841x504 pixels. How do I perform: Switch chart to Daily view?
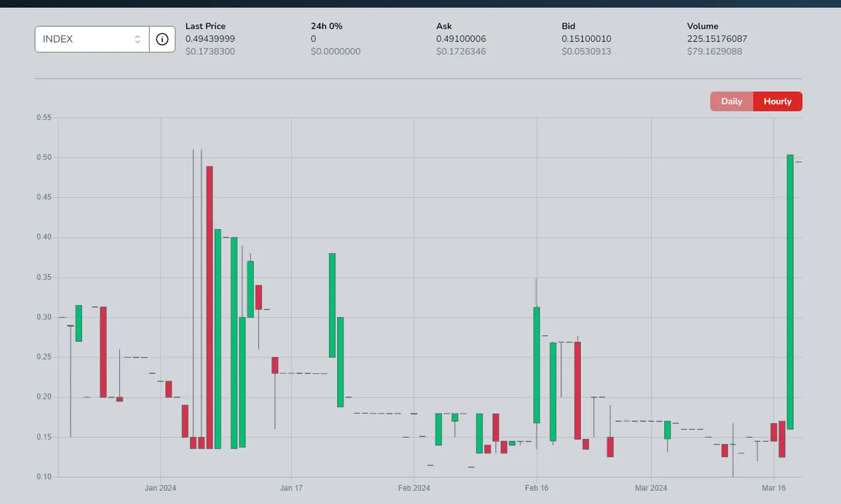[731, 101]
